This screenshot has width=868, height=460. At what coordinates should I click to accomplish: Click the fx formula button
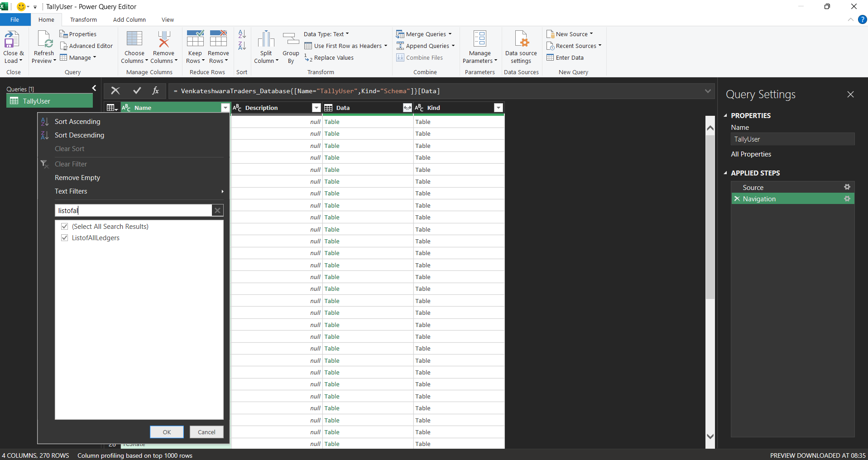pos(155,91)
